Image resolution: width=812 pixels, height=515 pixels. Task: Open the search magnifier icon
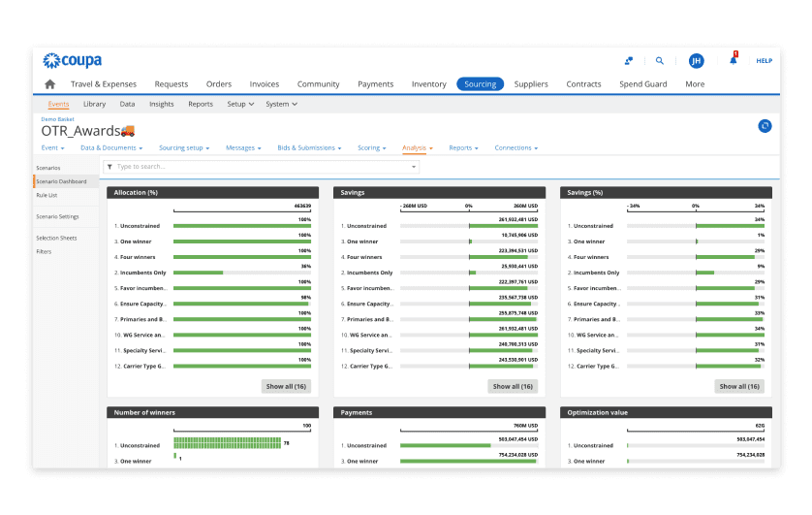pyautogui.click(x=659, y=61)
